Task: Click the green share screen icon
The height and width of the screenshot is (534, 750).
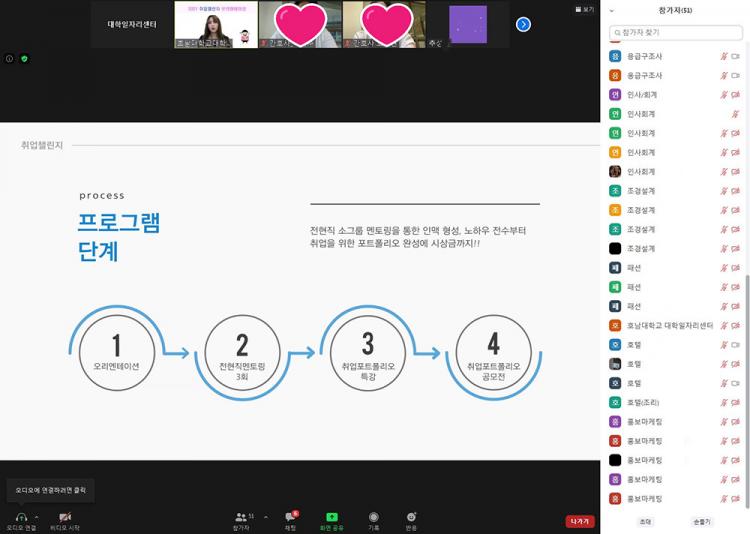Action: pos(332,516)
